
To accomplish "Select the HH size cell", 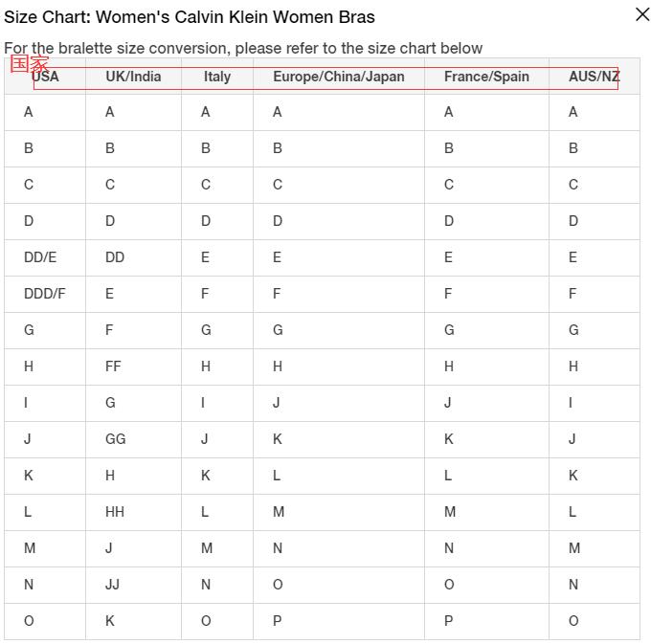I will click(115, 512).
